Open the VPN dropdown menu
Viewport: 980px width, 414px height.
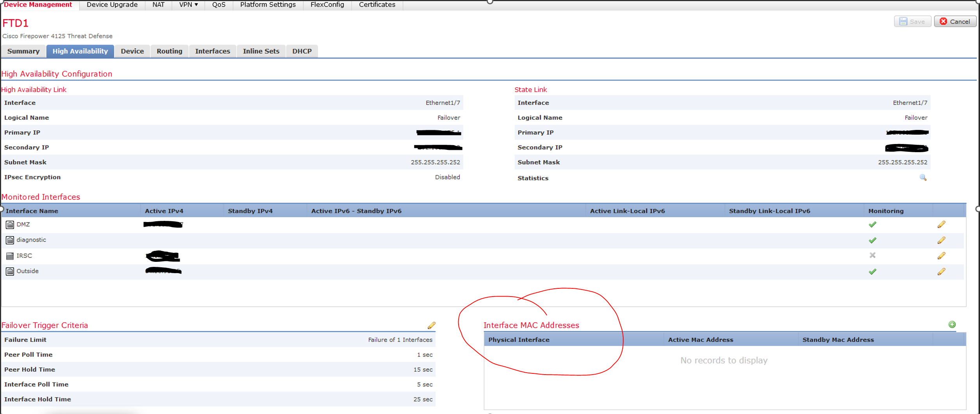pos(187,5)
